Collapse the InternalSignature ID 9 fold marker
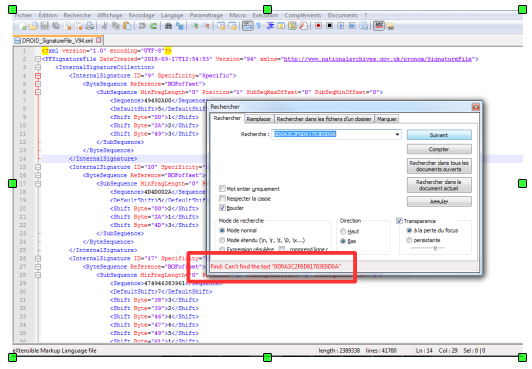532x369 pixels. point(38,76)
